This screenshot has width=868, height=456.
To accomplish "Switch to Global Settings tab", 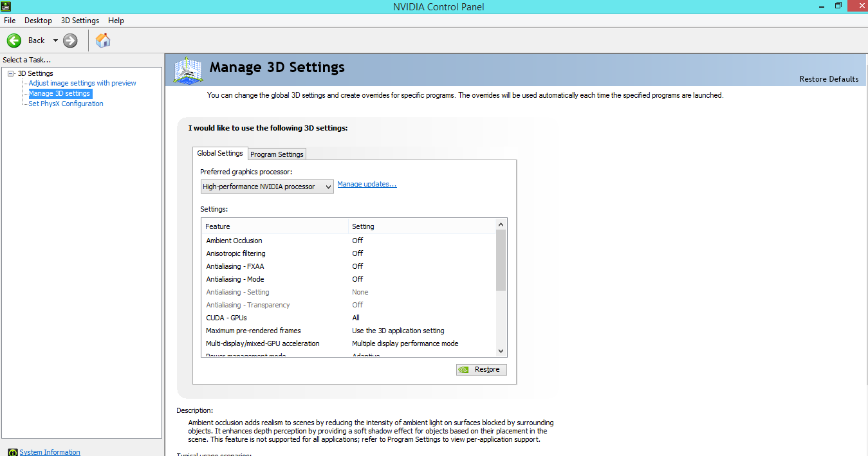I will 220,153.
